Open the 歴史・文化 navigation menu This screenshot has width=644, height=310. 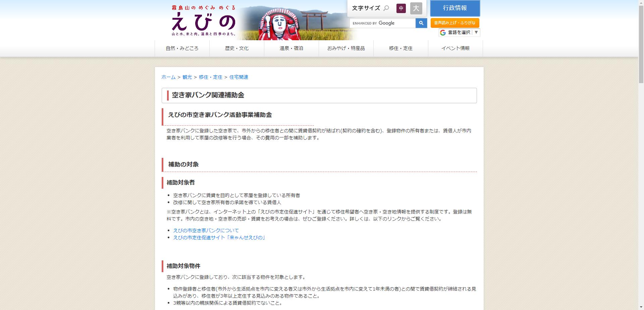[237, 48]
